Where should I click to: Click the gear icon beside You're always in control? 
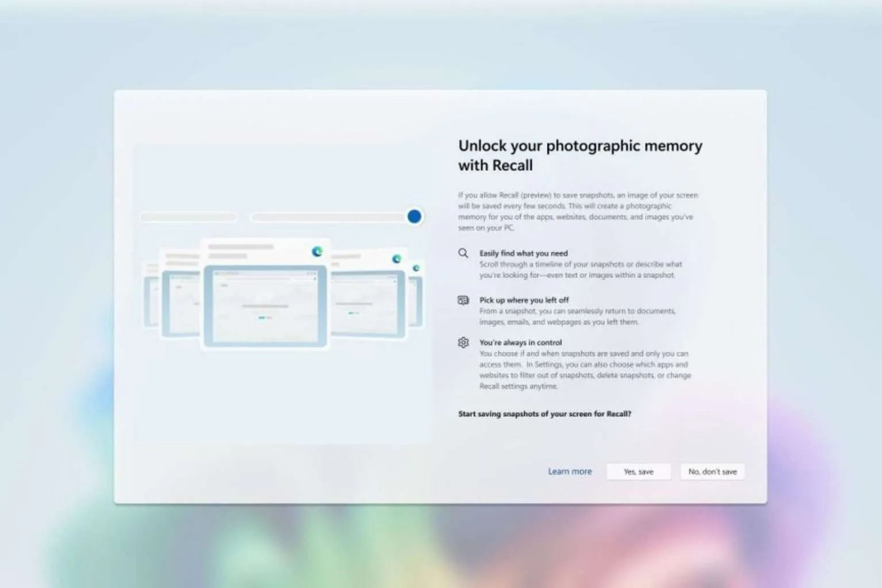click(463, 343)
